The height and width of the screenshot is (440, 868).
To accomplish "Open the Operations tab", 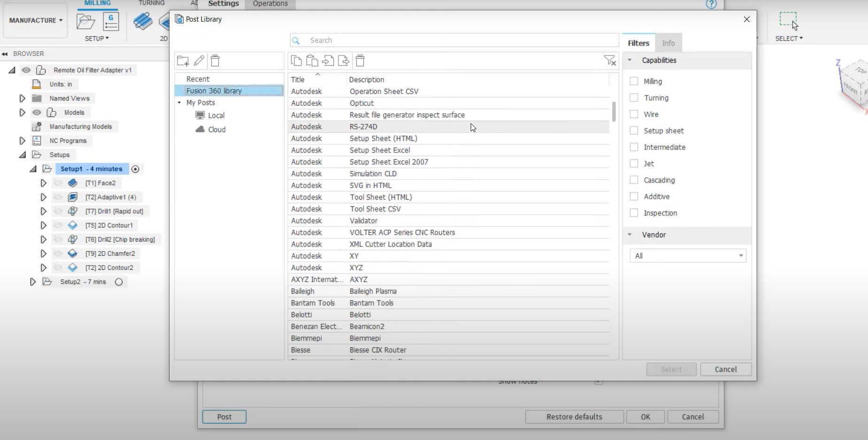I will 270,4.
